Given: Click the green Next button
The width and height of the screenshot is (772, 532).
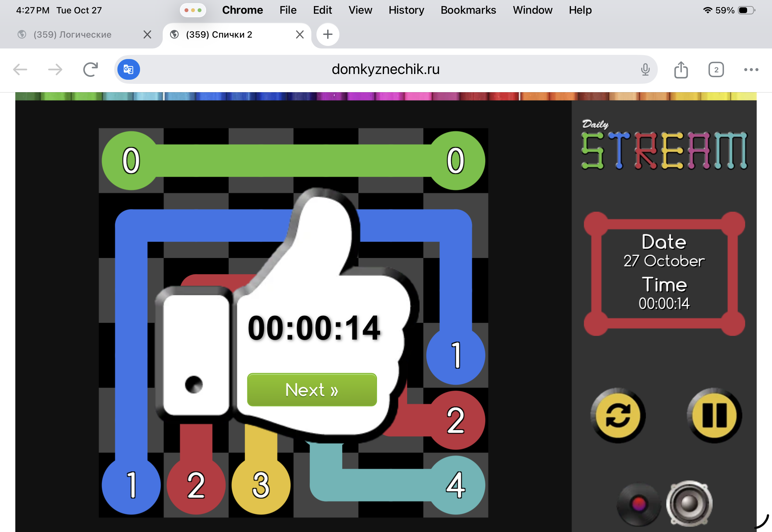Looking at the screenshot, I should point(312,389).
